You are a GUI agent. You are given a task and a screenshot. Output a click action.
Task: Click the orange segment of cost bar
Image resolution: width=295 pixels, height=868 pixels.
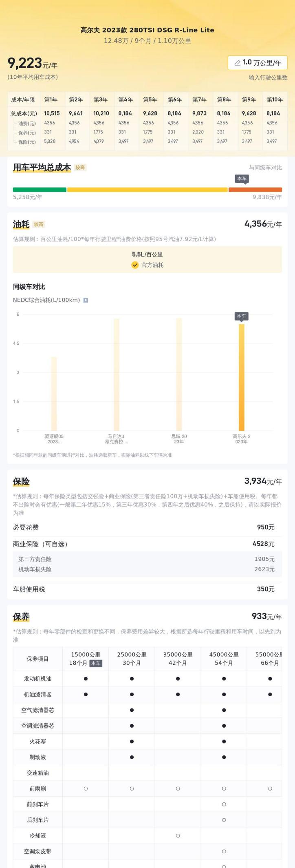255,190
